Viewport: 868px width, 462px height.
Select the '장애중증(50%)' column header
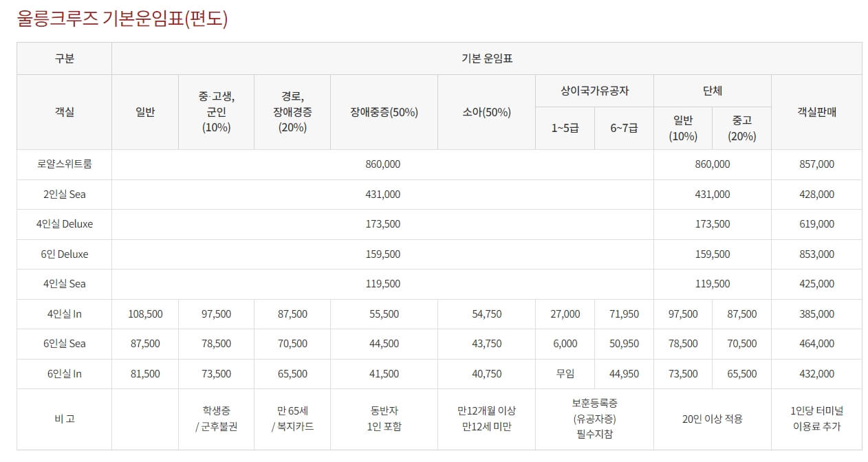pyautogui.click(x=384, y=112)
